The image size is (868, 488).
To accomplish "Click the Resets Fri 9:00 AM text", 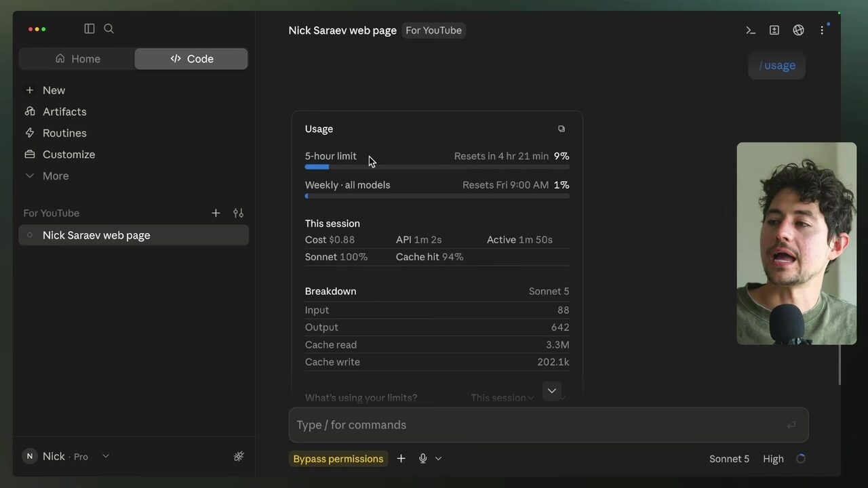I will tap(505, 185).
